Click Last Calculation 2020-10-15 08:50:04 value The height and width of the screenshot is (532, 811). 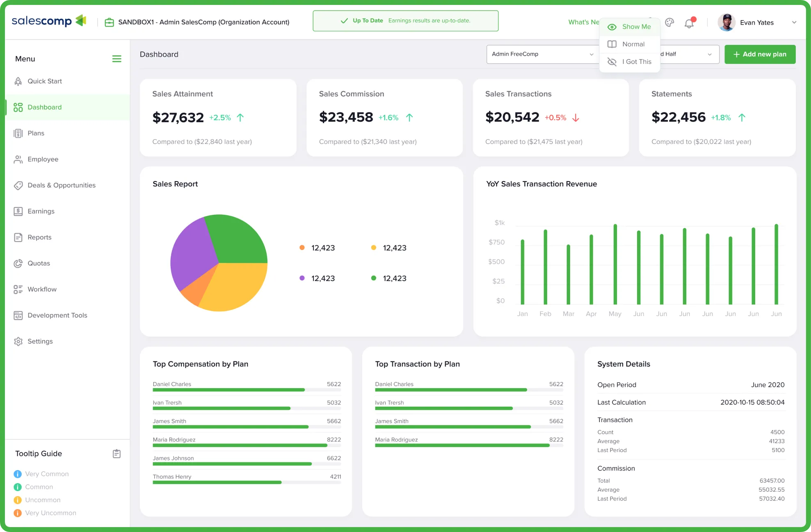pos(752,402)
